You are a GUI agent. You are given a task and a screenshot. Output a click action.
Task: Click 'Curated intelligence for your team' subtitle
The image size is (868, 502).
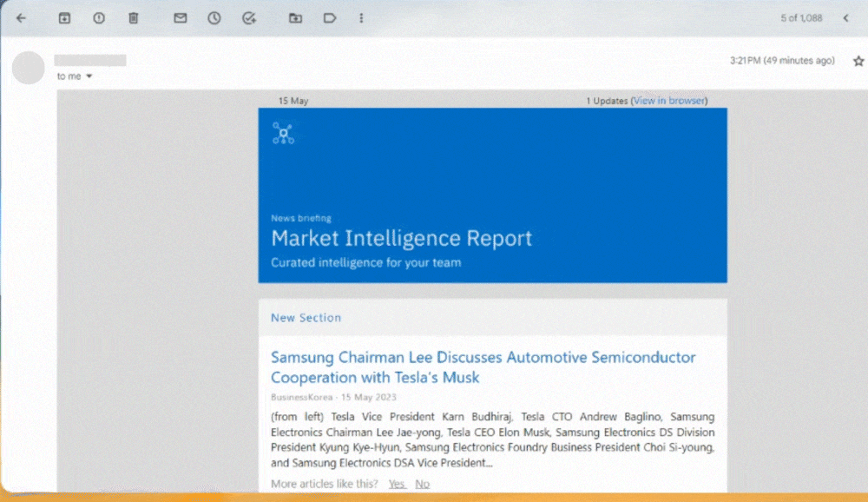(x=366, y=262)
